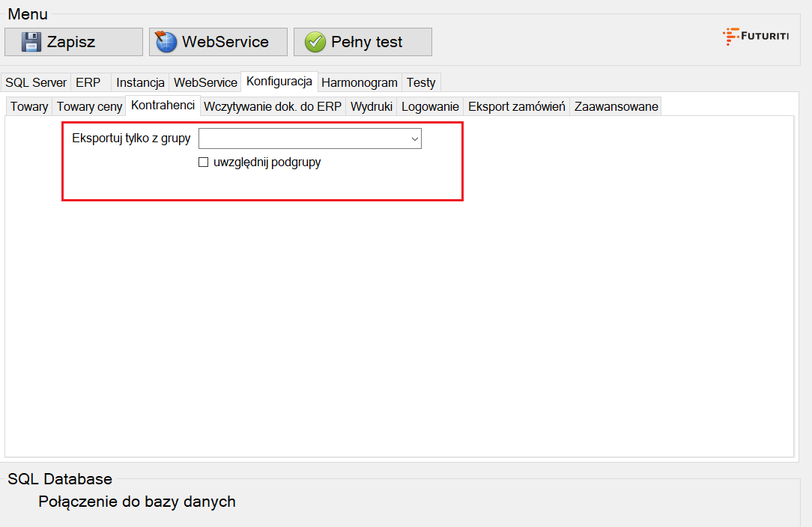This screenshot has width=812, height=527.
Task: Click the floppy disk save icon
Action: tap(31, 42)
